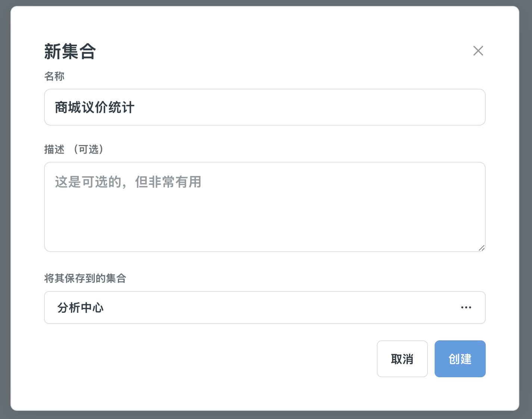Click the 描述（可选）label
The height and width of the screenshot is (419, 532).
click(x=73, y=149)
